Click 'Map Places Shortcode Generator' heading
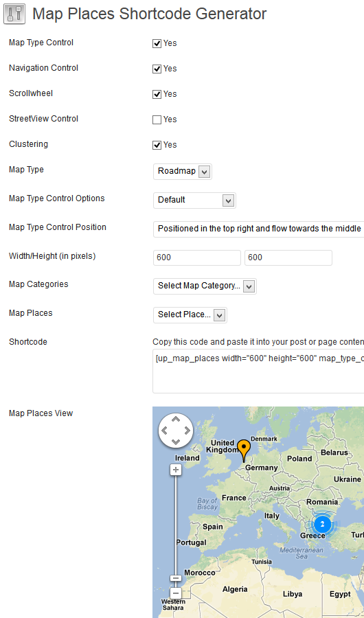 pos(150,14)
